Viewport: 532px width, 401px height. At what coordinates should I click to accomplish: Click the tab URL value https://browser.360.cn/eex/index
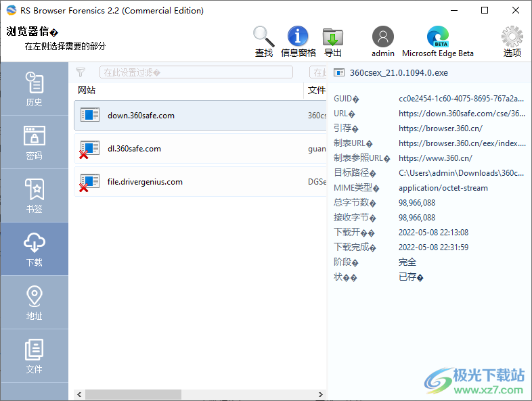[462, 143]
